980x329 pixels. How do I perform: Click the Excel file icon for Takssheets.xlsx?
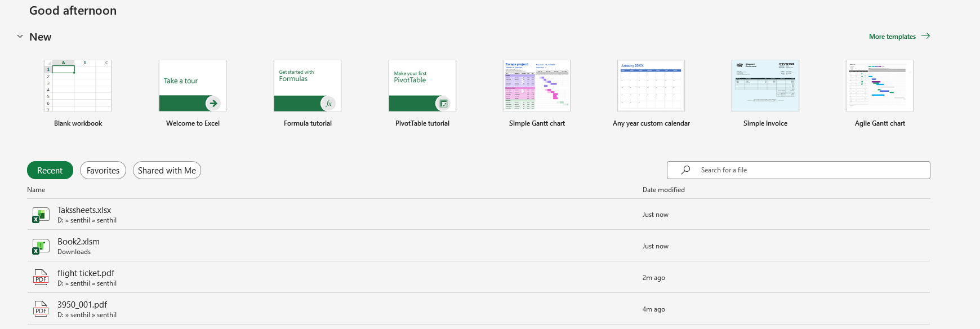click(x=41, y=215)
